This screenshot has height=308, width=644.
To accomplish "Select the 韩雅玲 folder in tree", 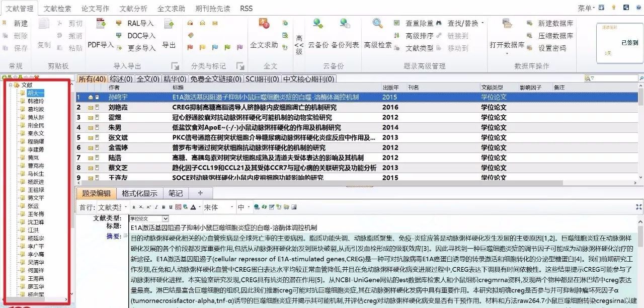I will click(x=36, y=101).
